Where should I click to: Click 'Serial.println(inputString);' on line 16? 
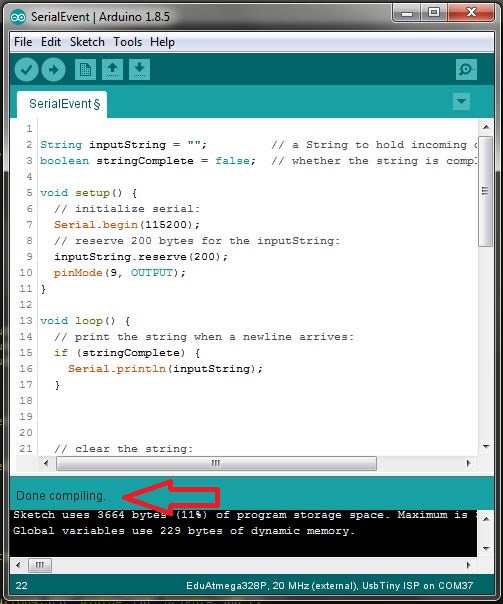point(165,369)
